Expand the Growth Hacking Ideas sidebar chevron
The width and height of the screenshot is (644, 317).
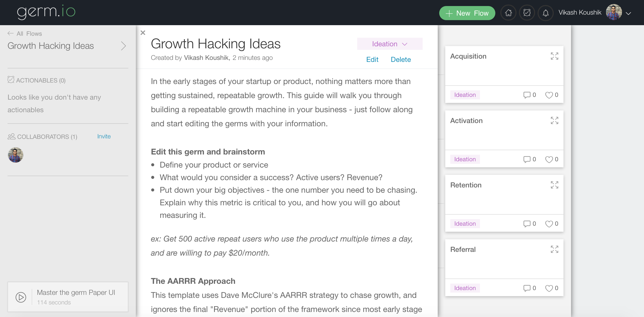123,46
